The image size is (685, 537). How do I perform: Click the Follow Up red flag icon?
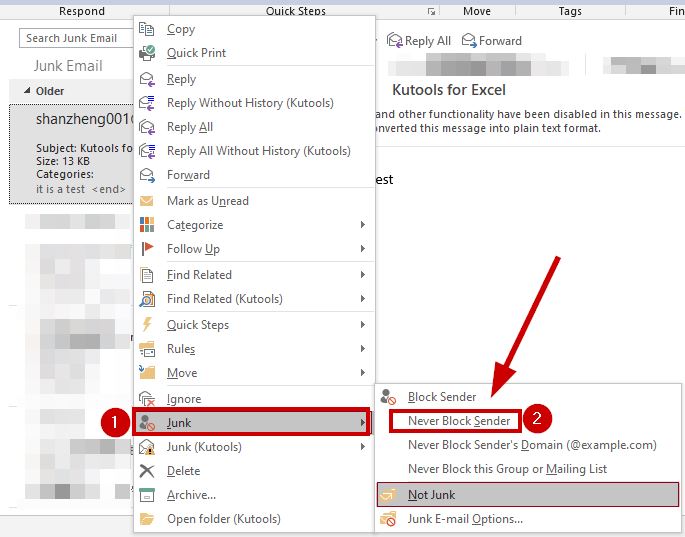[147, 249]
